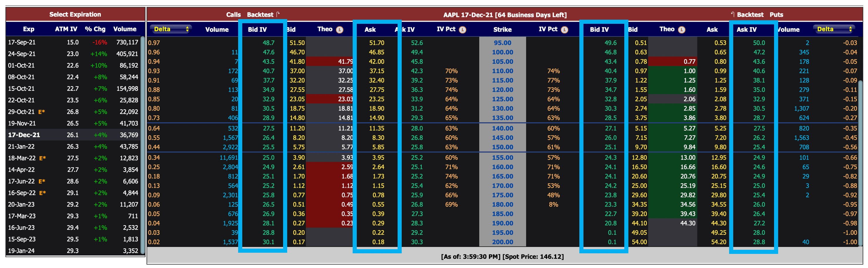
Task: Click the put bid price 54.00
Action: (x=639, y=242)
